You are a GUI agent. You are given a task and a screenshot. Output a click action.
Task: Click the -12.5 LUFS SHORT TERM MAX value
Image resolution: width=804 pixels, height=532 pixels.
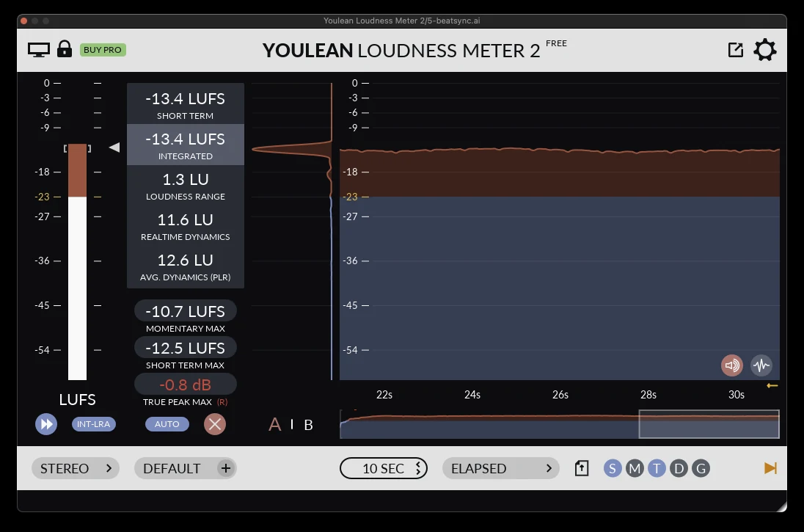click(185, 348)
